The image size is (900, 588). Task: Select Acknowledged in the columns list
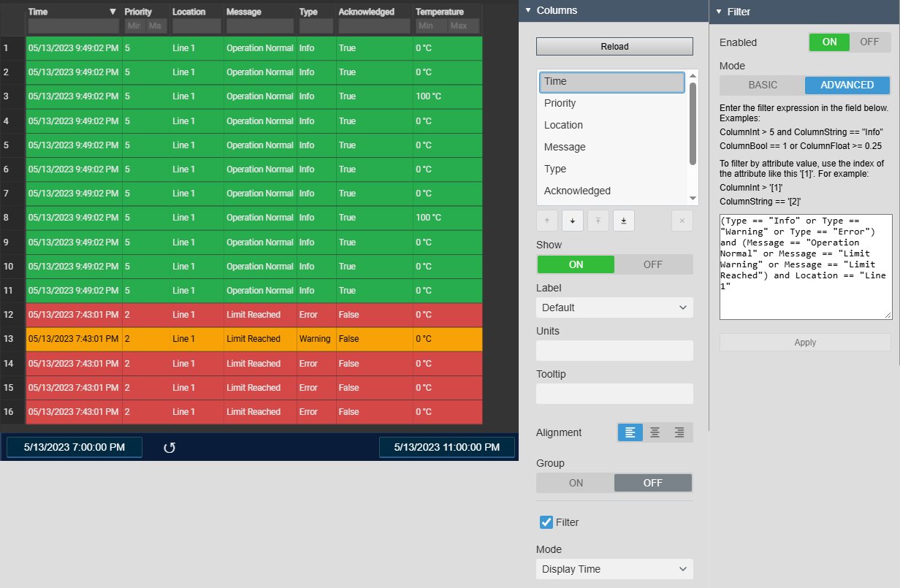(x=612, y=191)
